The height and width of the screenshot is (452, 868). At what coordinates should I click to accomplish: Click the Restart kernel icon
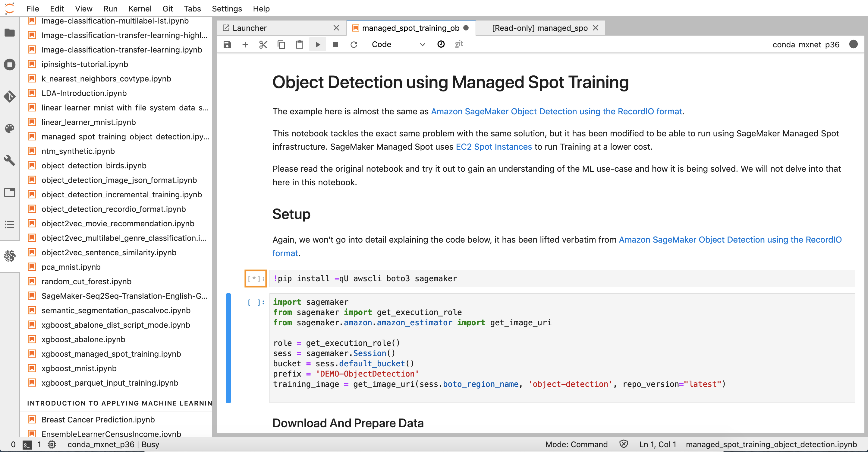355,44
